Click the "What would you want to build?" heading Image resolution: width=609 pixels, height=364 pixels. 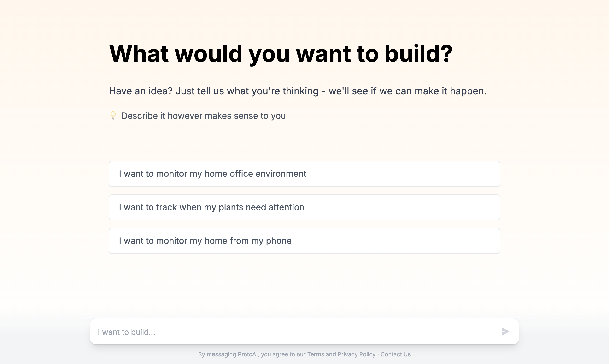click(x=281, y=54)
